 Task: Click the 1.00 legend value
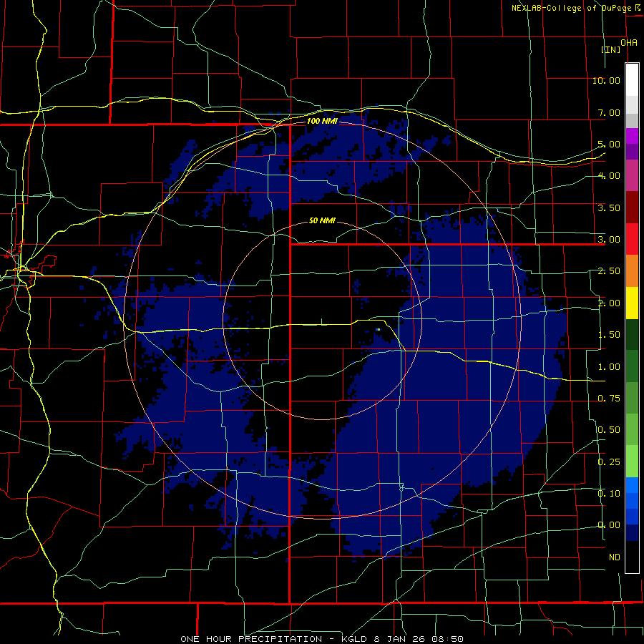[609, 367]
